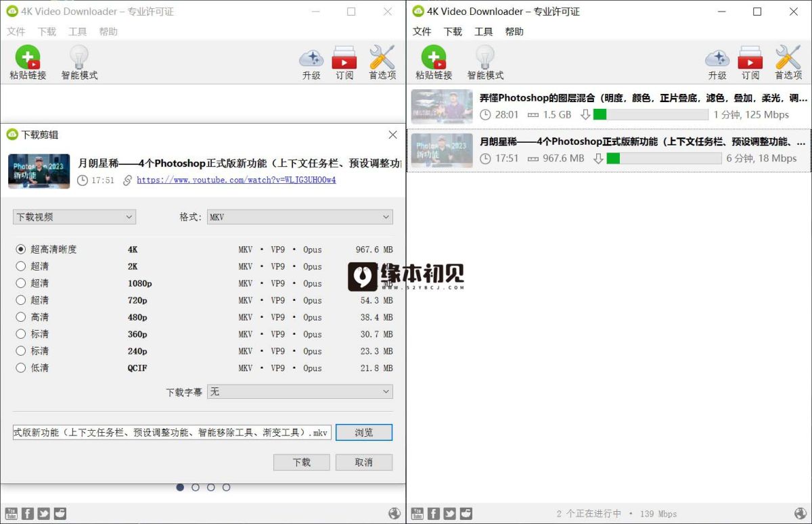Image resolution: width=812 pixels, height=524 pixels.
Task: Choose the 1080p quality radio button
Action: point(21,283)
